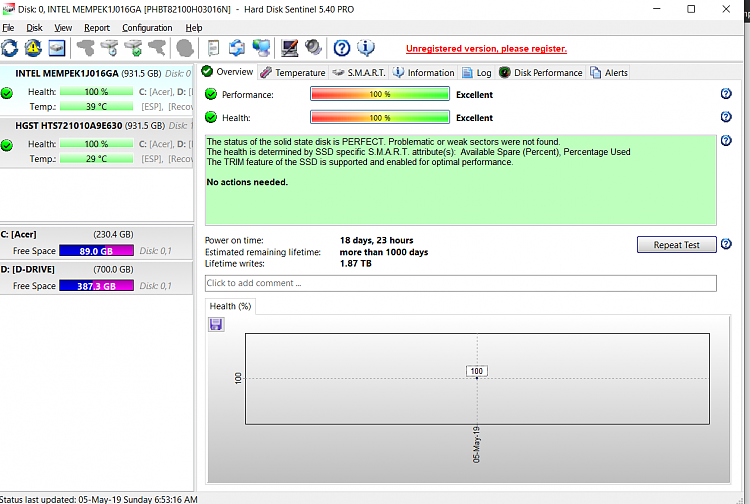The width and height of the screenshot is (750, 504).
Task: Click the comment input field
Action: [x=460, y=283]
